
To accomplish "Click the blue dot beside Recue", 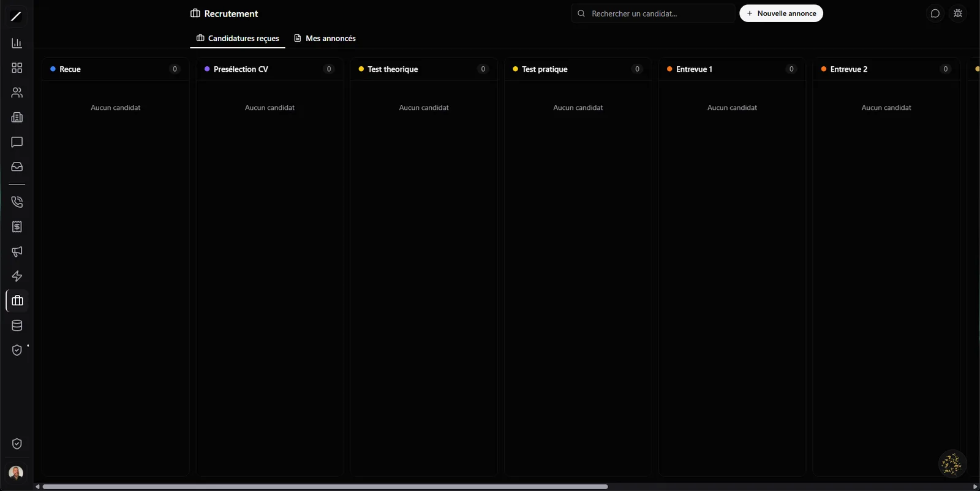I will click(53, 69).
